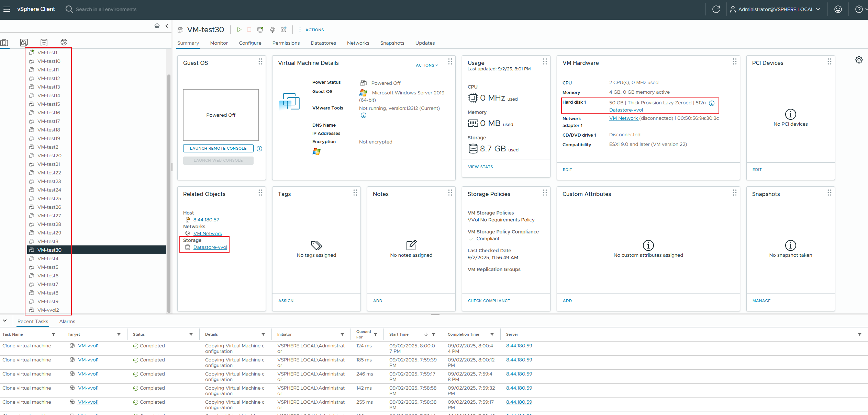Open VM Network link in Related Objects
The image size is (868, 415).
pos(208,233)
